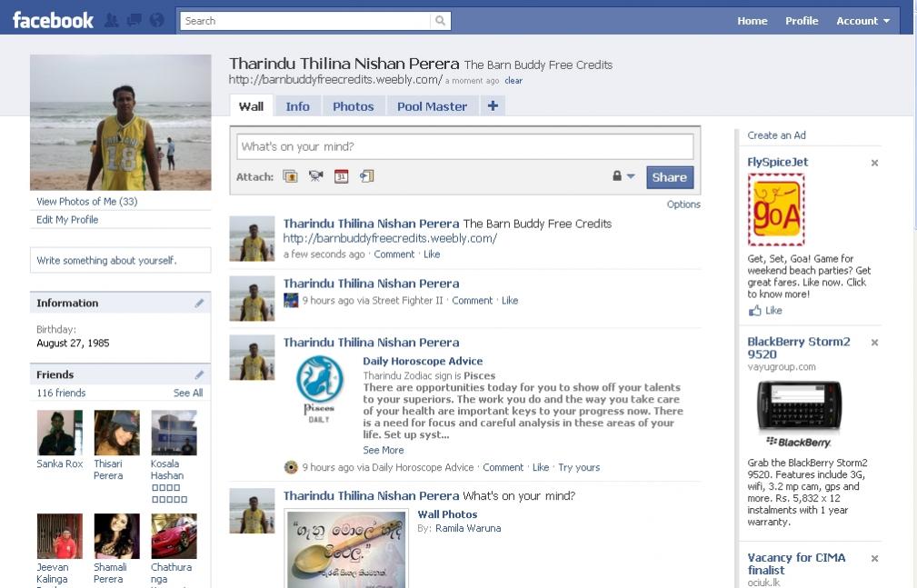Click Edit My Profile link
This screenshot has width=917, height=588.
click(x=67, y=219)
